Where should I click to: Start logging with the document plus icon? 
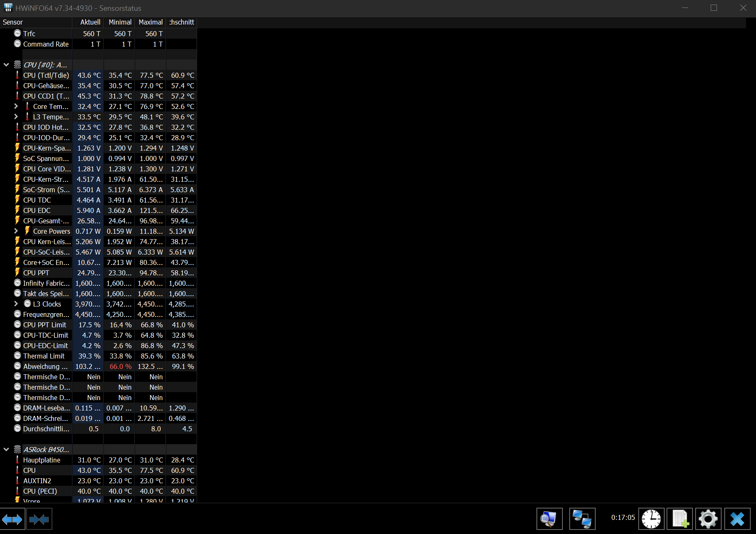pos(680,519)
